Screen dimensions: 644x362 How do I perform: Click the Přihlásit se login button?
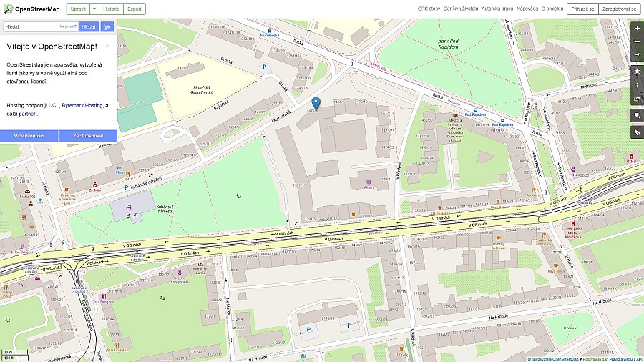pyautogui.click(x=582, y=9)
